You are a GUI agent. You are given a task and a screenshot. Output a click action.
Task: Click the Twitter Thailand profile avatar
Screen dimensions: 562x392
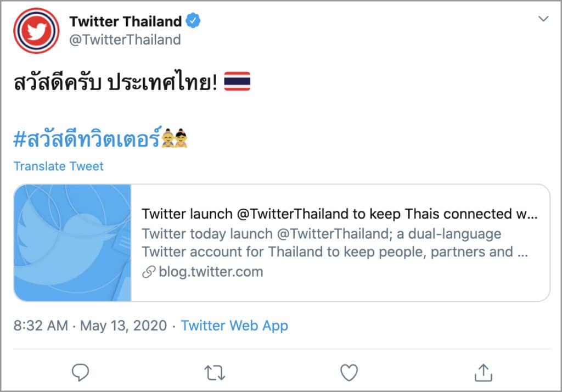coord(36,31)
